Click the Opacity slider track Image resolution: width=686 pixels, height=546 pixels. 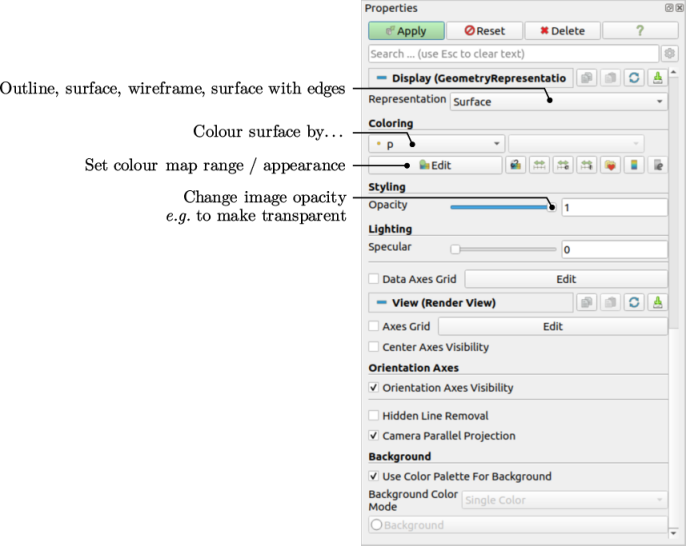point(500,207)
